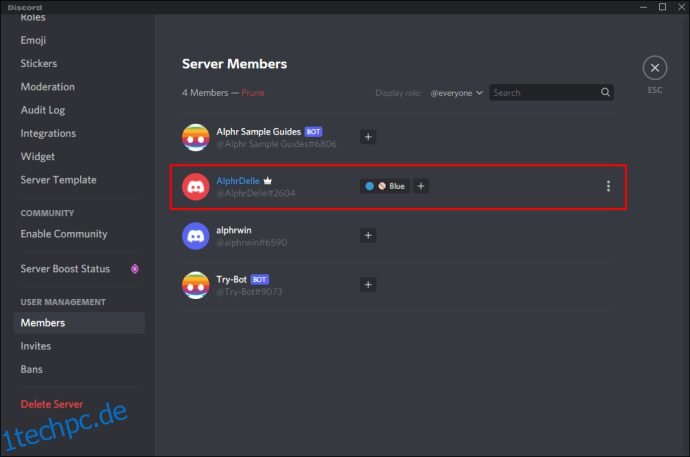Click BOT badge next to Try-Bot
The image size is (690, 457).
click(x=259, y=279)
